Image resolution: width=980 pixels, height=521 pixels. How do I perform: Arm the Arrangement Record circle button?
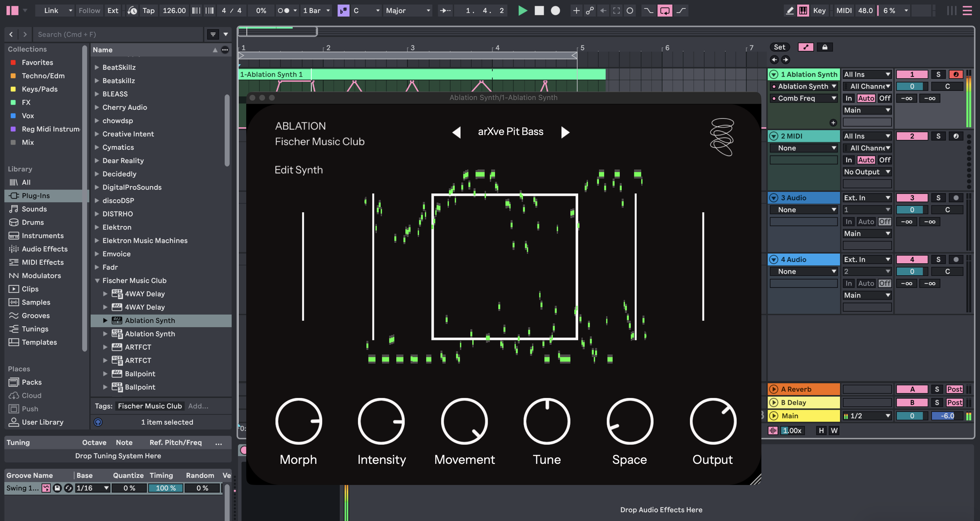(555, 11)
